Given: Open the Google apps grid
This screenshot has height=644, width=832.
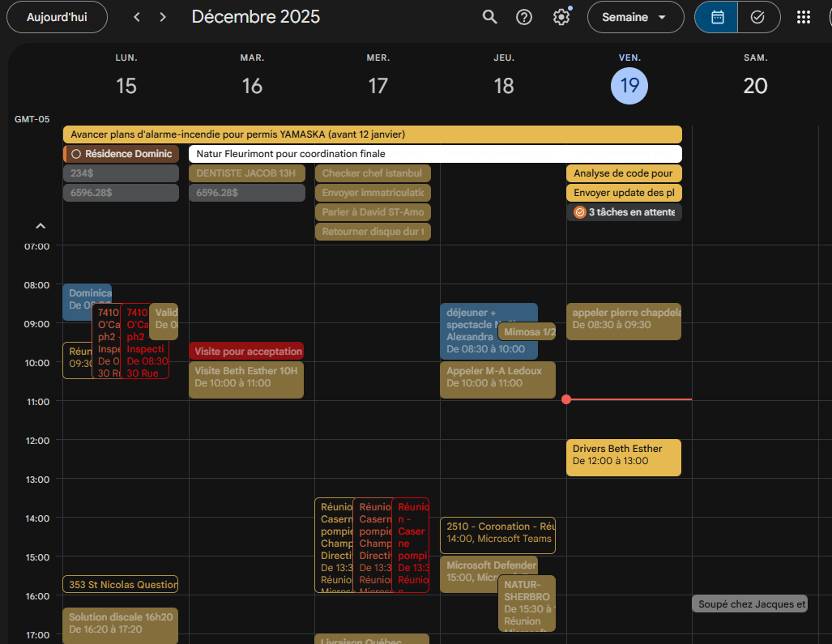Looking at the screenshot, I should coord(803,17).
